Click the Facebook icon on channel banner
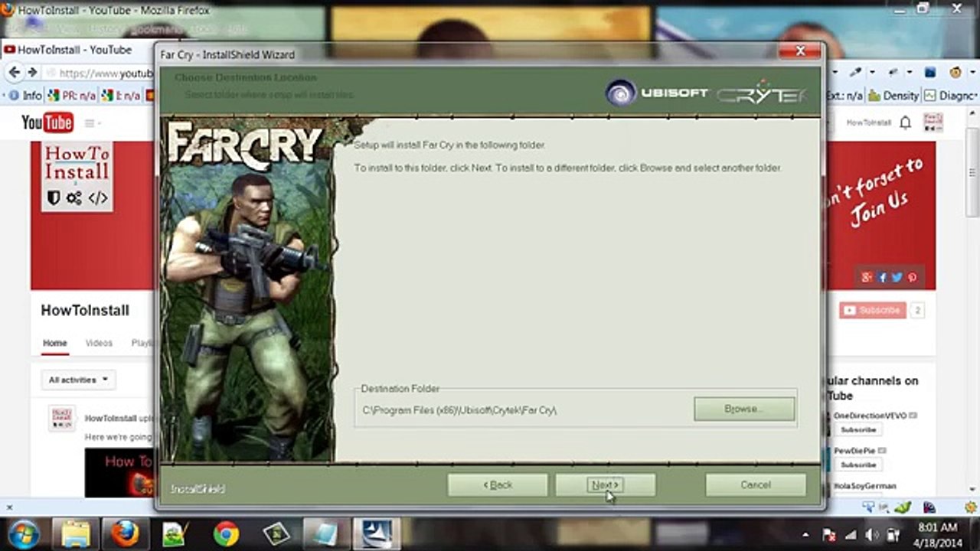Image resolution: width=980 pixels, height=551 pixels. 882,278
